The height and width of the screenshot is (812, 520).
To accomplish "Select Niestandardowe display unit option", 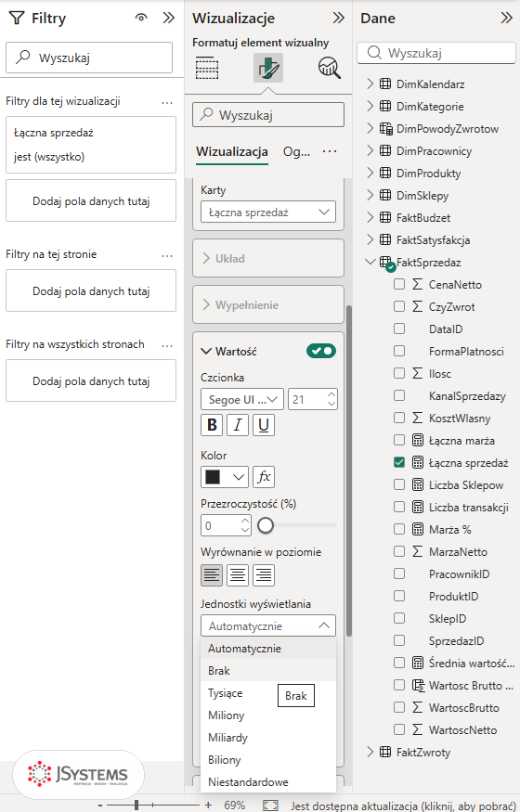I will tap(268, 782).
